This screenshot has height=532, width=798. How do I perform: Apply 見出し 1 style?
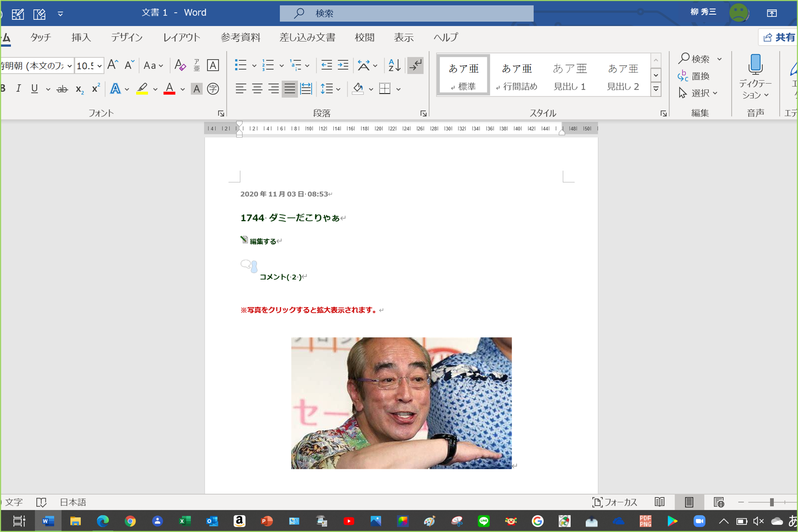[570, 76]
